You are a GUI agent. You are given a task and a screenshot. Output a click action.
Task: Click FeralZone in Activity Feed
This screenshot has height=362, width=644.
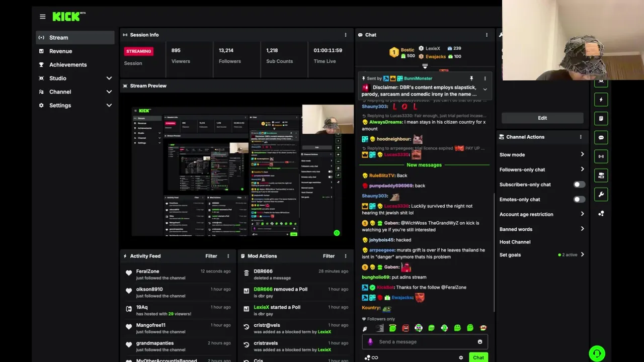[x=147, y=271]
